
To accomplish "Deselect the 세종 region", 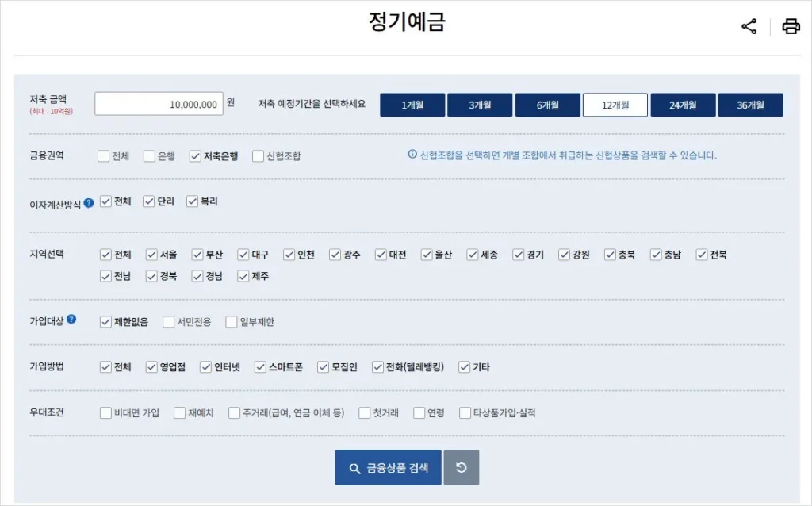I will click(471, 255).
